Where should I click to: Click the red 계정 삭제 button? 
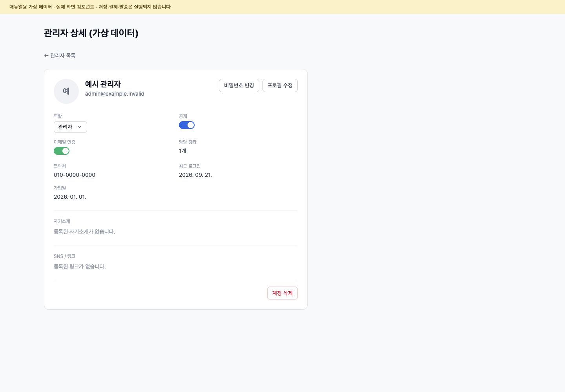(282, 293)
